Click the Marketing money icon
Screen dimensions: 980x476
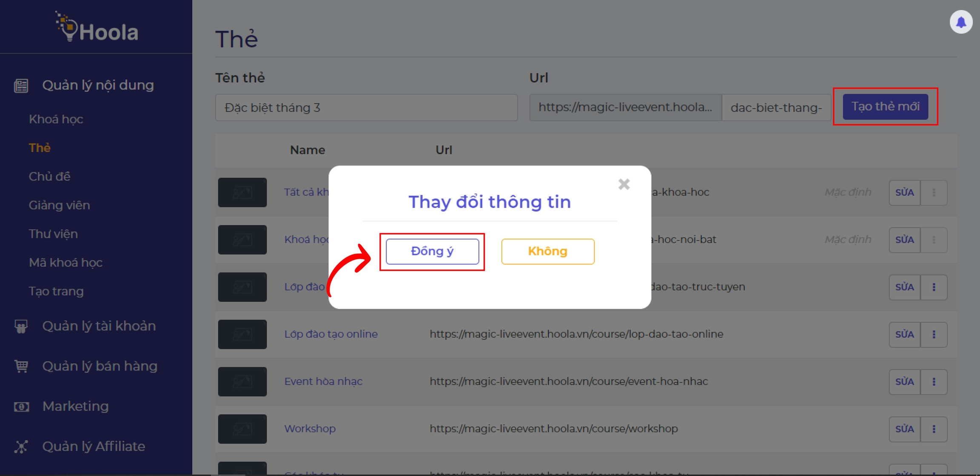click(21, 407)
